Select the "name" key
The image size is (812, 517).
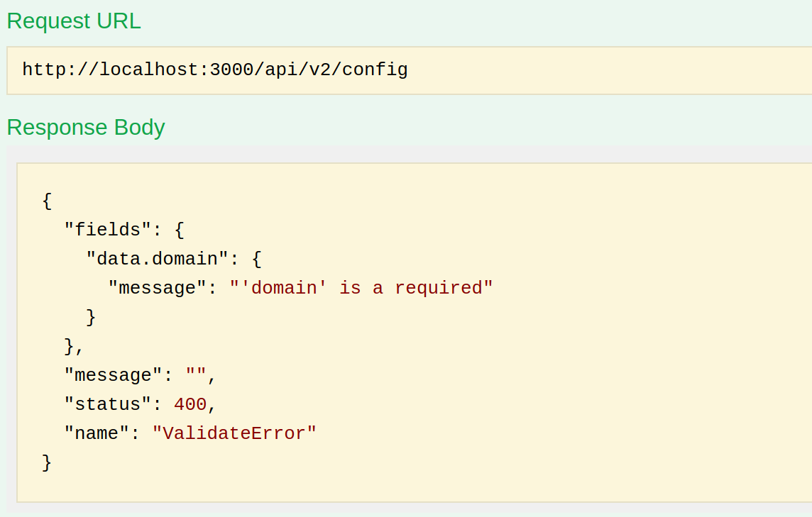pos(97,433)
